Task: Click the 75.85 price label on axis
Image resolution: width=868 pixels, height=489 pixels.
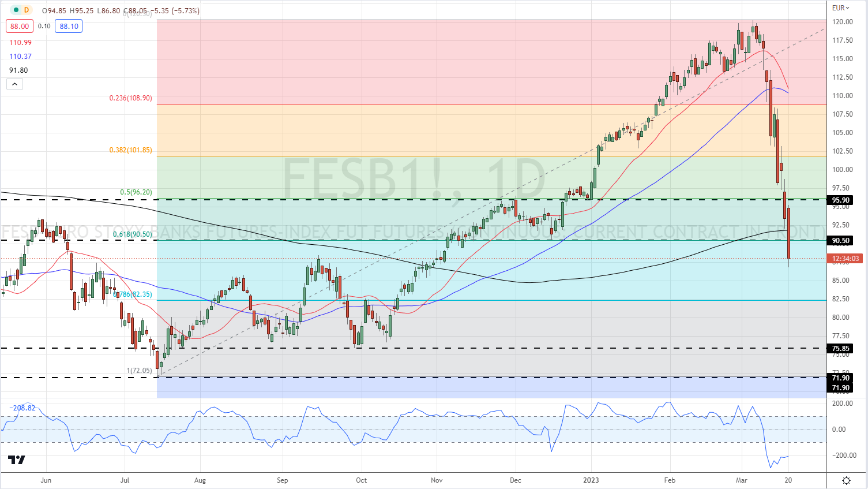Action: point(840,349)
